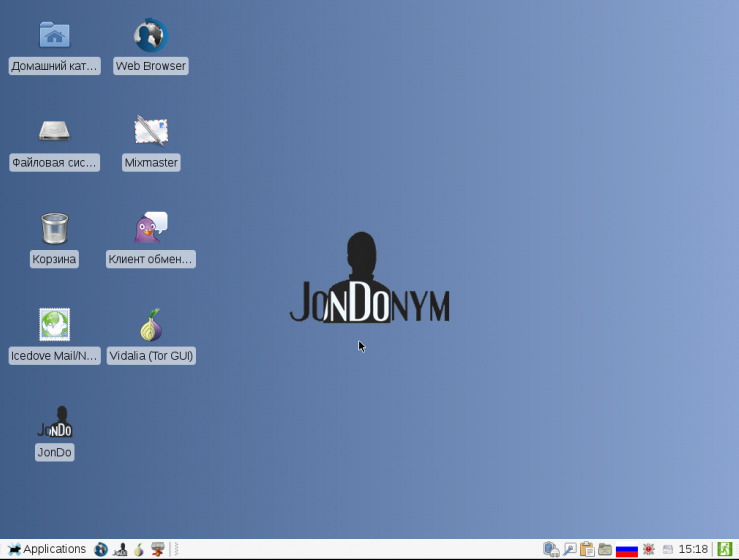Select the Клиент обмен... label
The width and height of the screenshot is (739, 560).
[x=151, y=259]
